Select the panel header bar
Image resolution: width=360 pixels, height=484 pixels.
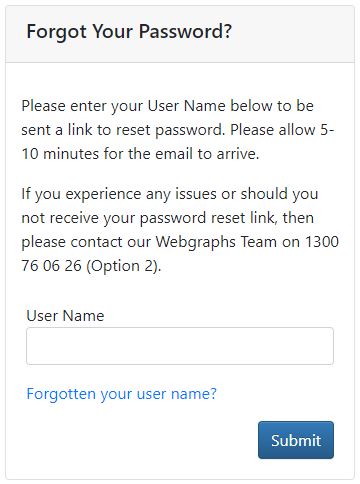tap(180, 34)
